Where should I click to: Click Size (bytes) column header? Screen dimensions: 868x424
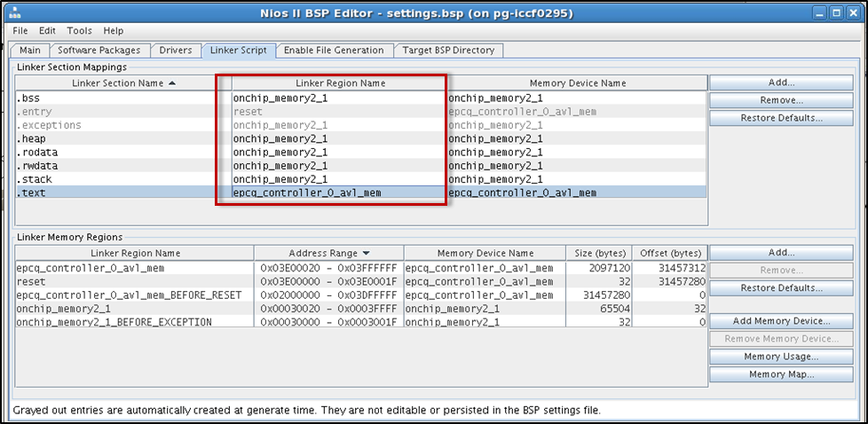click(x=599, y=253)
